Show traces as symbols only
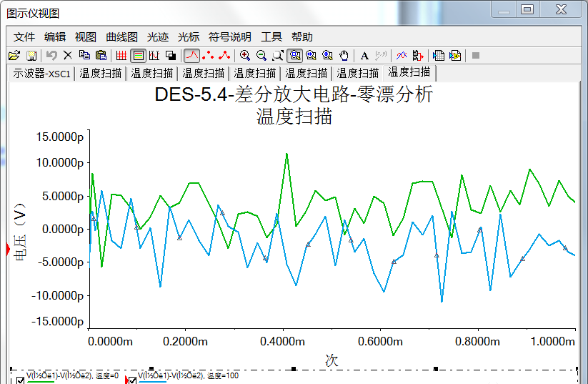The height and width of the screenshot is (384, 588). click(208, 56)
